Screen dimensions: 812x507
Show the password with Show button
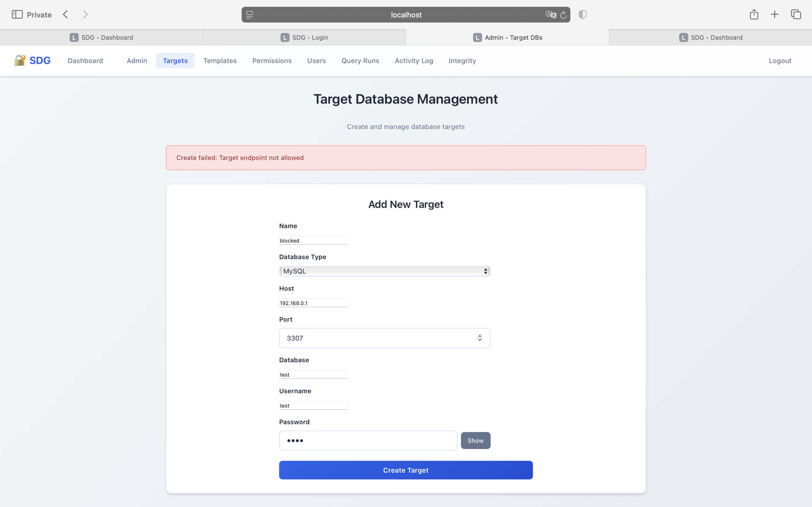[475, 440]
